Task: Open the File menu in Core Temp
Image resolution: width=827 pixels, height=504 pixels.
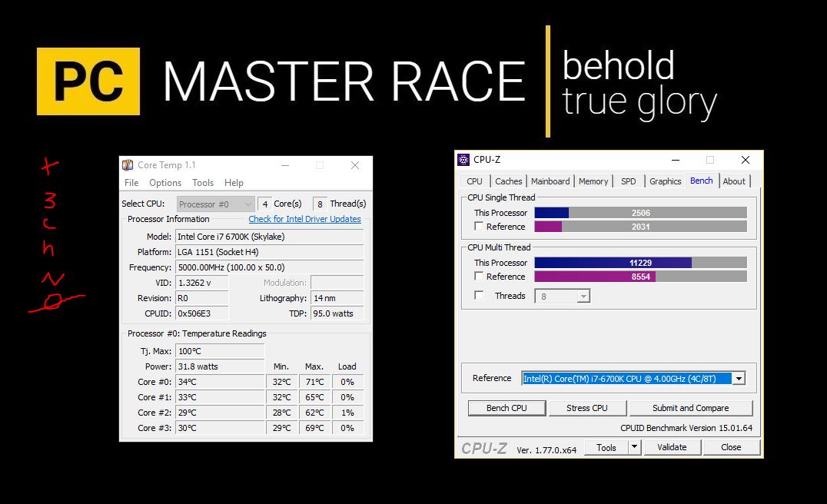Action: 131,182
